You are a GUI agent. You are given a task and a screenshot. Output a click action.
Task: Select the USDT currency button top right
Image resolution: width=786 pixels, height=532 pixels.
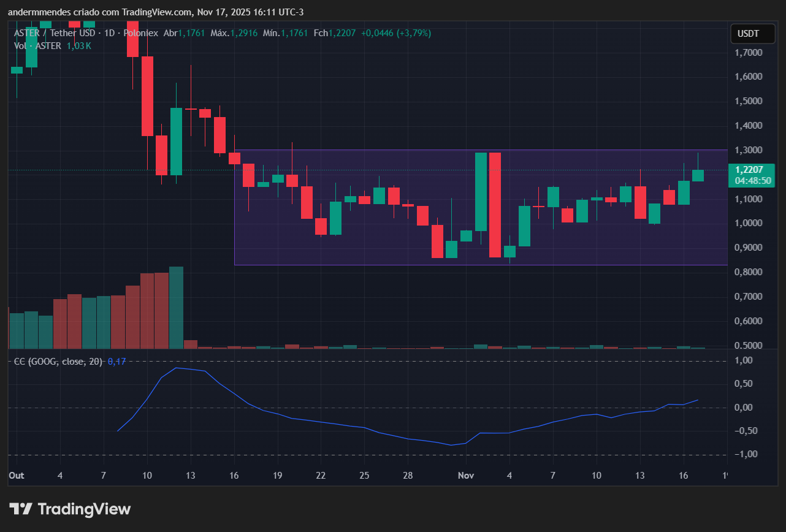(752, 34)
